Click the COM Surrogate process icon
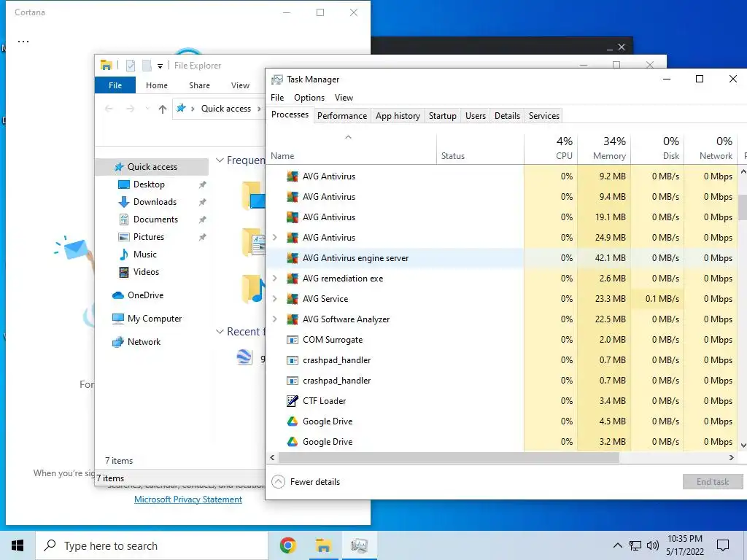747x560 pixels. [x=292, y=340]
